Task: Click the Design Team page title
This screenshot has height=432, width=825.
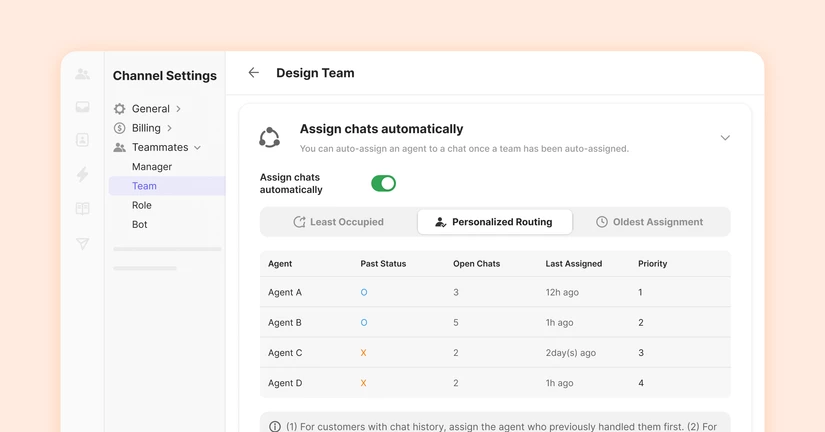Action: coord(315,73)
